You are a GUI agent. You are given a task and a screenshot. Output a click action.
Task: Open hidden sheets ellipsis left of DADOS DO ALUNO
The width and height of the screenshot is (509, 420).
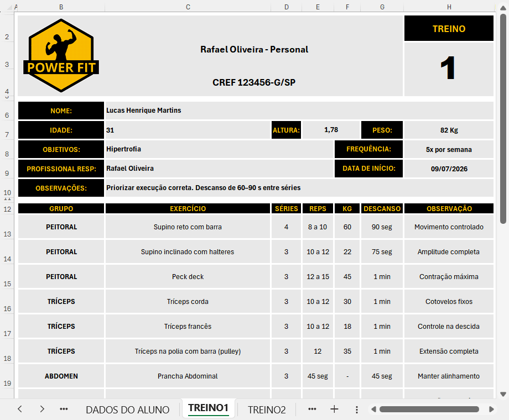point(64,409)
